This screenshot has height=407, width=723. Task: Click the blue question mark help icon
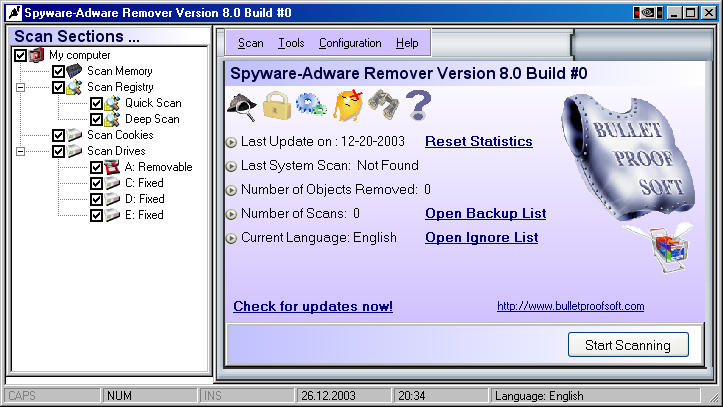point(419,106)
